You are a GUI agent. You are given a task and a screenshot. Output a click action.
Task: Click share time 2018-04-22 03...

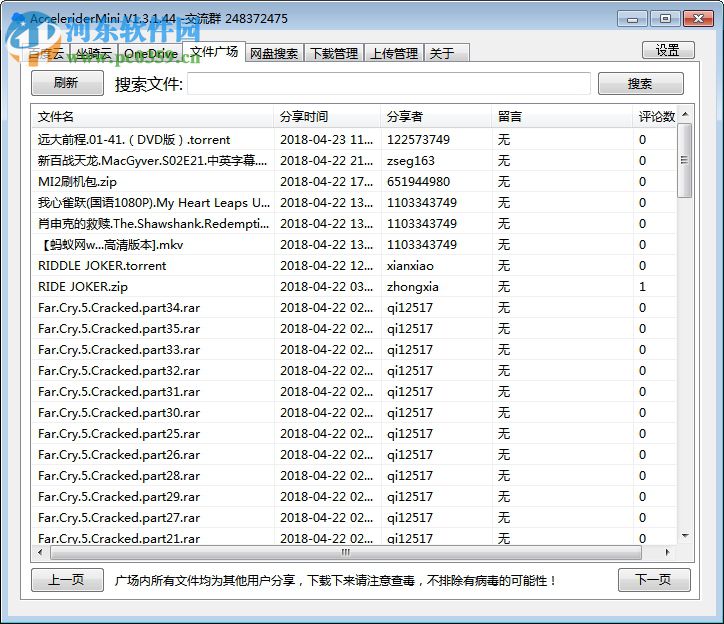[326, 287]
